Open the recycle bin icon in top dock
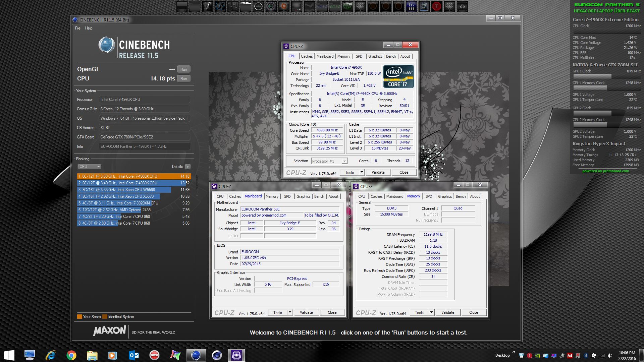This screenshot has width=644, height=362. point(463,6)
